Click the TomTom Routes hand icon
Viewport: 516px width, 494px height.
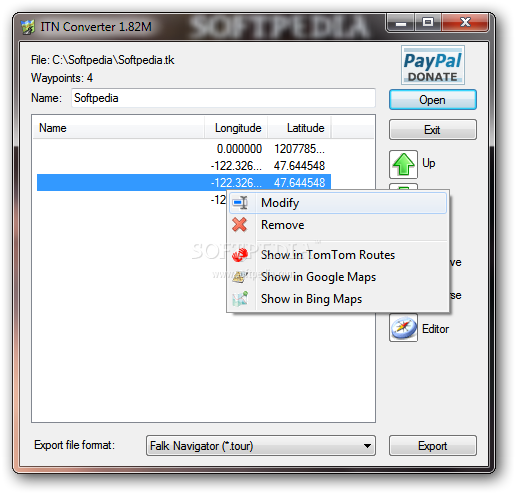point(240,255)
